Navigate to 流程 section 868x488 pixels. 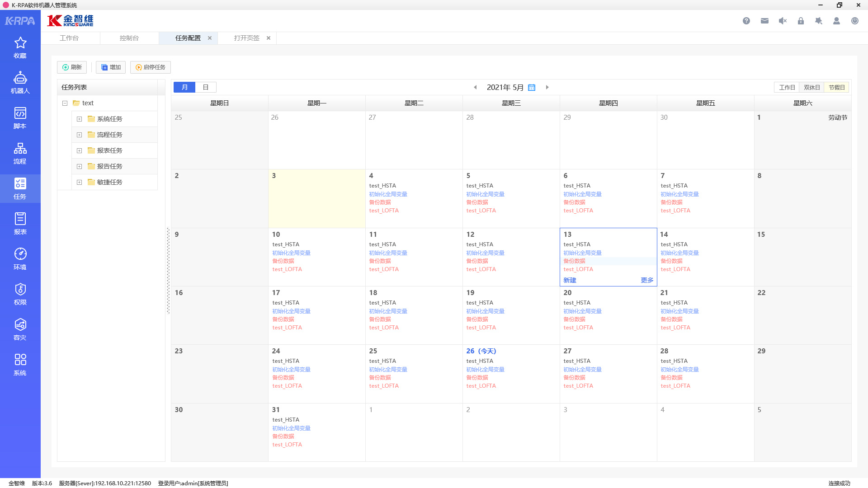click(21, 154)
